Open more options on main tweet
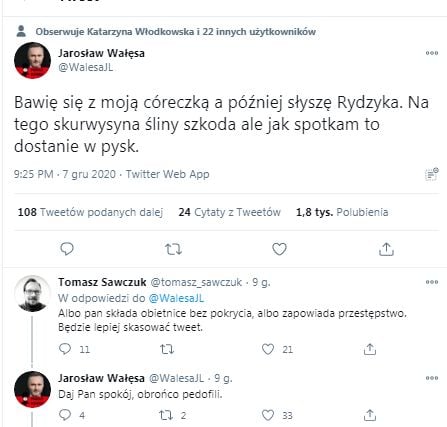 tap(432, 53)
